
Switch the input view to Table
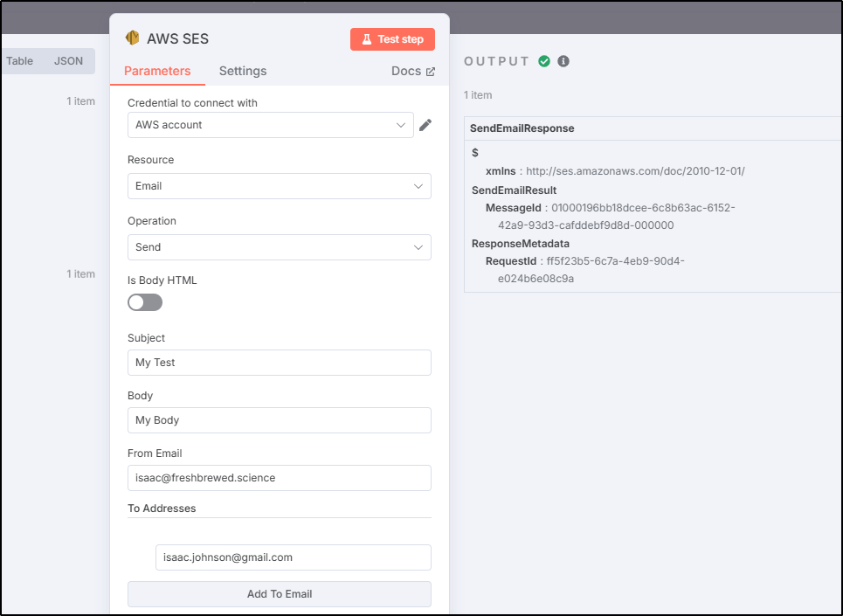click(x=19, y=61)
